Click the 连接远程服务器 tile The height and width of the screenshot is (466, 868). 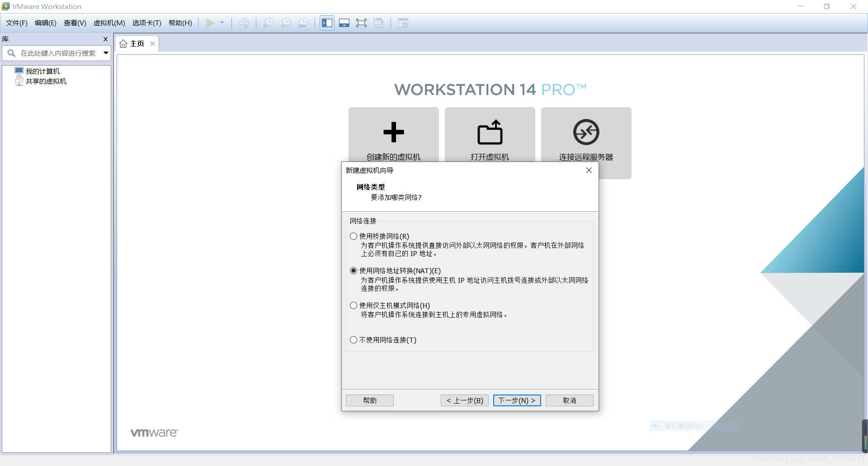coord(586,143)
